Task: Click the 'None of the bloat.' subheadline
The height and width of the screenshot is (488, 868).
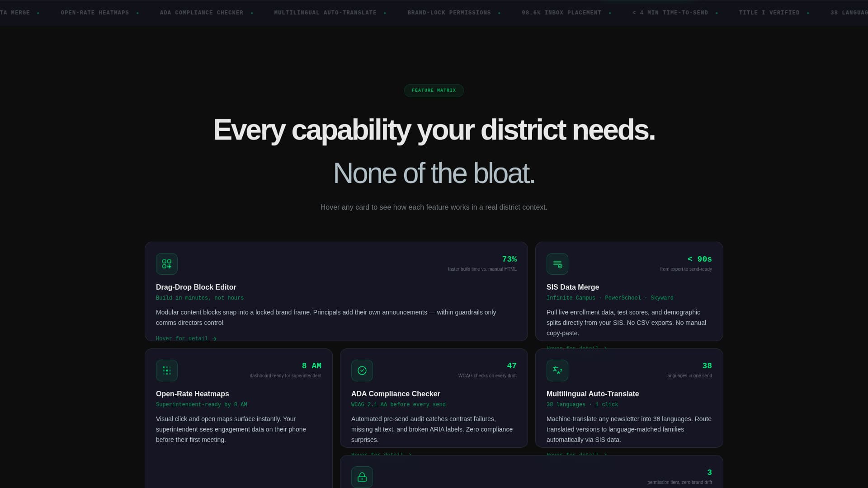Action: coord(434,173)
